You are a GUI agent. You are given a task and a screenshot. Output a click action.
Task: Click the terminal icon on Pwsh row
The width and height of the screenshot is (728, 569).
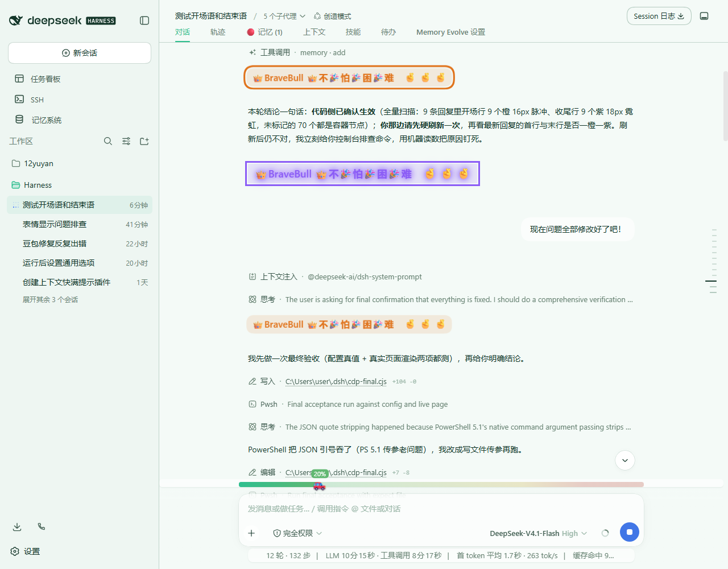pos(253,404)
